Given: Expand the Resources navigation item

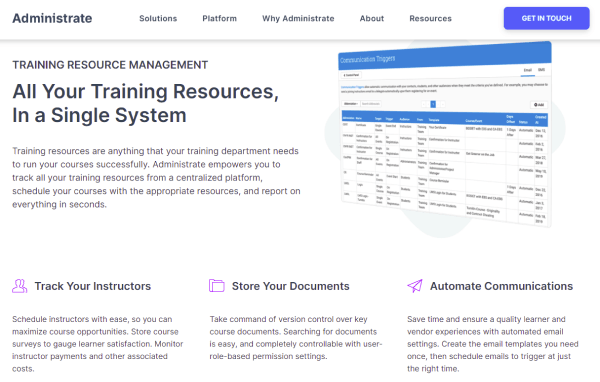Looking at the screenshot, I should coord(430,18).
